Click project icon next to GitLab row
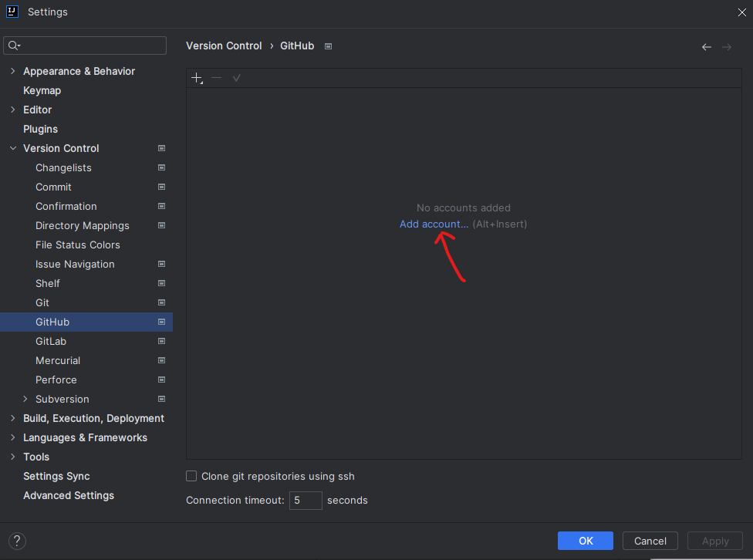Viewport: 753px width, 560px height. point(162,341)
